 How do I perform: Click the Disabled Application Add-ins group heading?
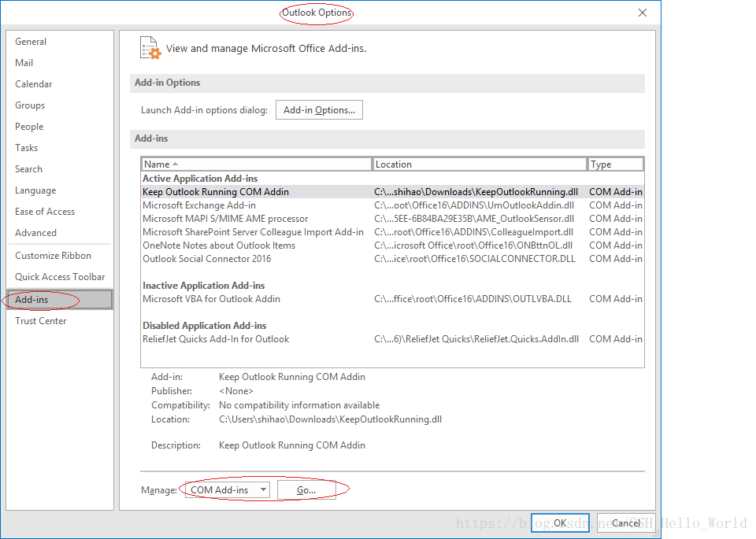[205, 326]
